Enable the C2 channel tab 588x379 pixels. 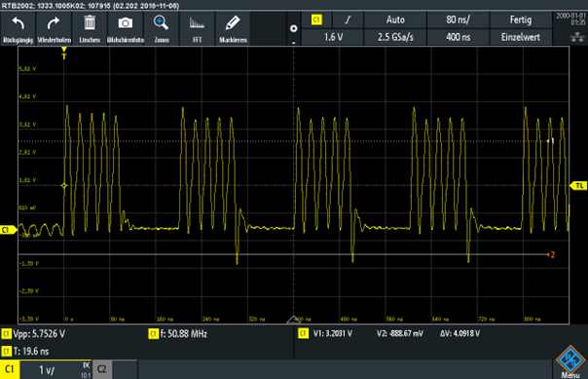(x=102, y=369)
